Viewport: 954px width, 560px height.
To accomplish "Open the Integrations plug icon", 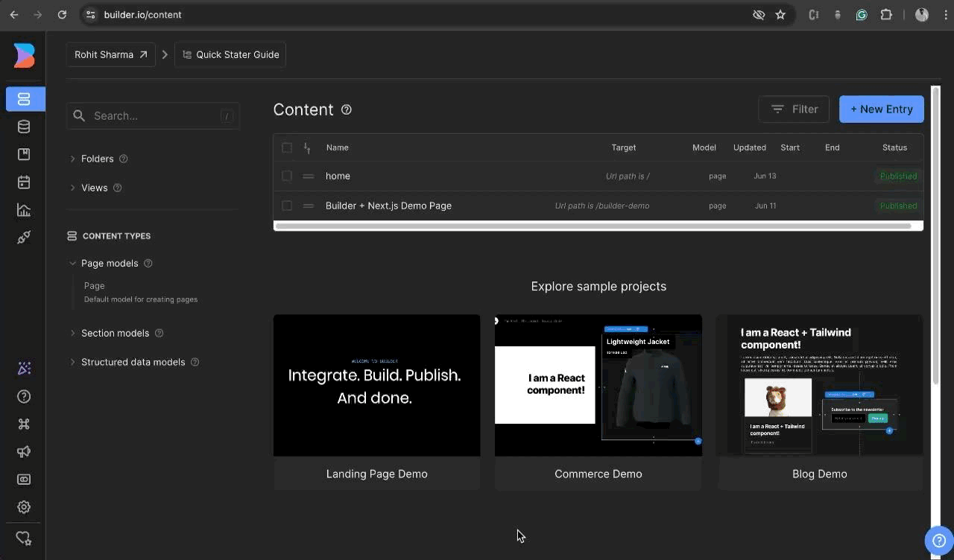I will coord(24,238).
